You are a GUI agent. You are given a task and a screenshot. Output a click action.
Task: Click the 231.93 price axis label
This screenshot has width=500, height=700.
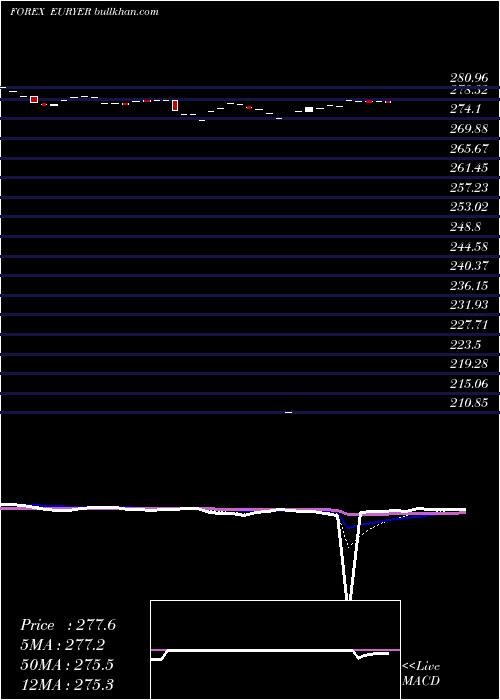tap(469, 305)
